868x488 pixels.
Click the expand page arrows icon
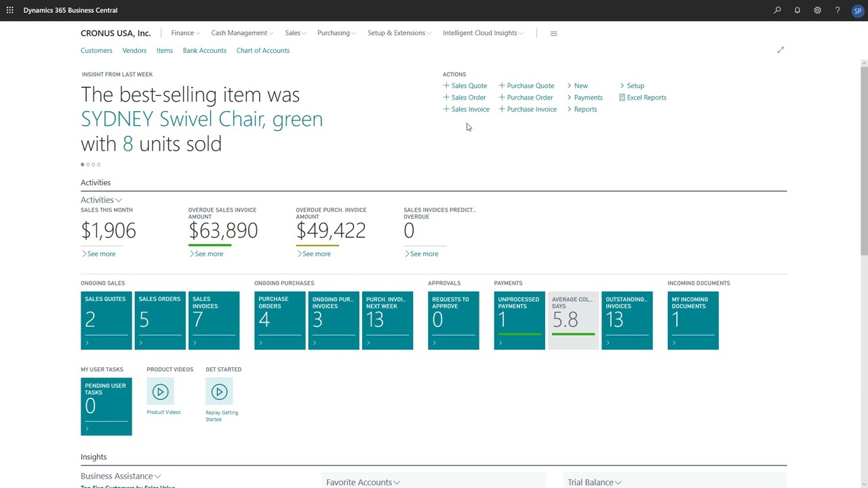click(x=781, y=50)
